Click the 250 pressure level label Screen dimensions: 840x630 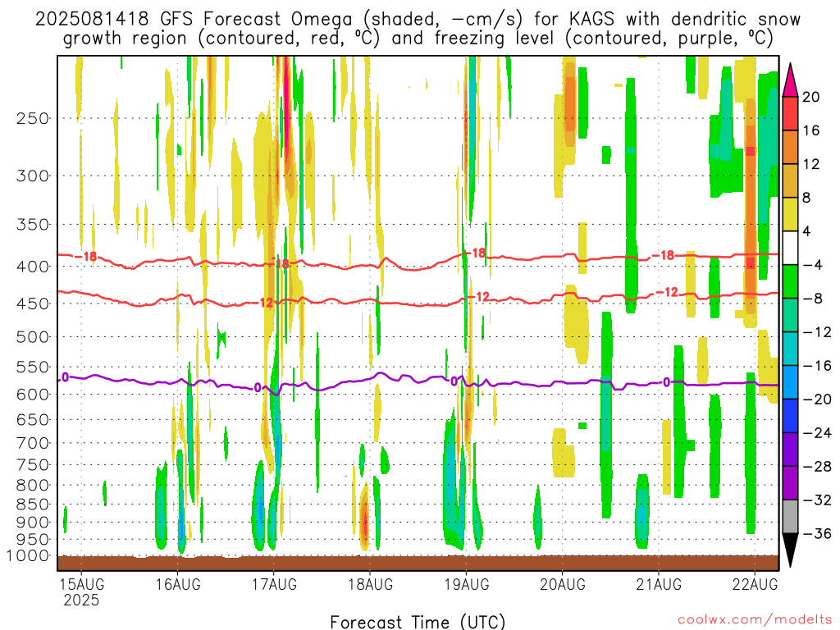click(x=33, y=118)
